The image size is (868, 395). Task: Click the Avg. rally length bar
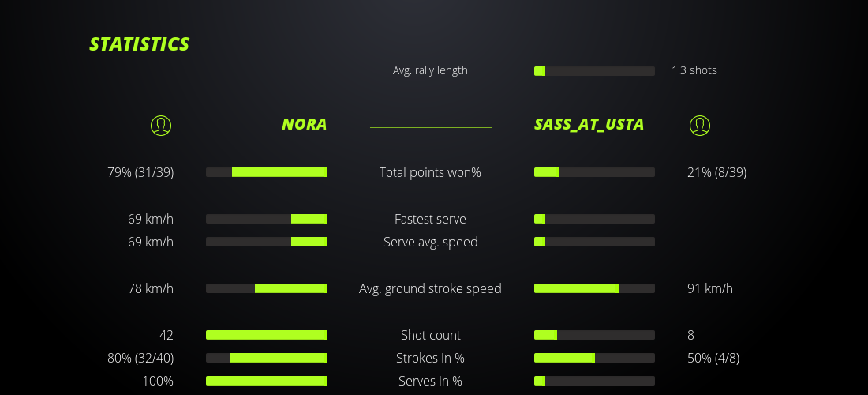tap(594, 71)
